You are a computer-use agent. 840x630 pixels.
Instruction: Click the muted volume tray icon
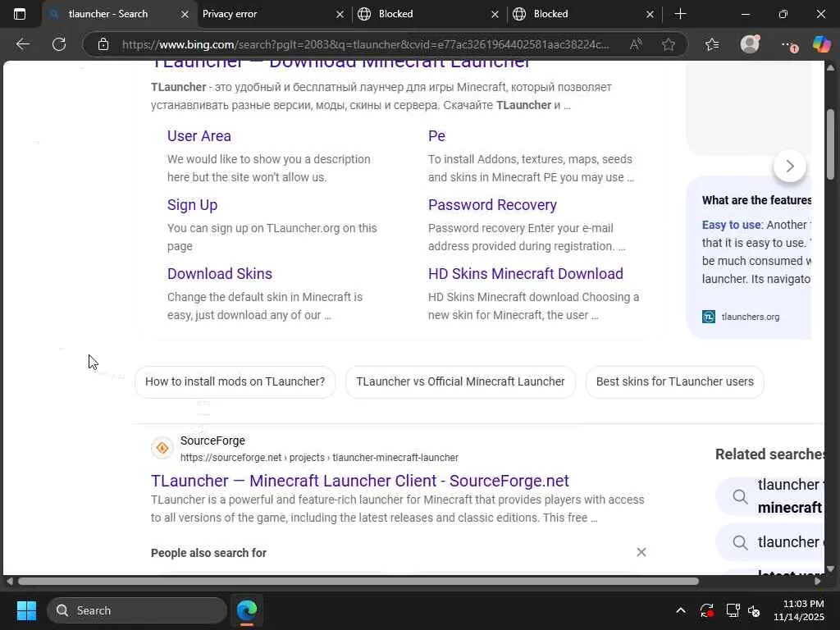point(755,610)
